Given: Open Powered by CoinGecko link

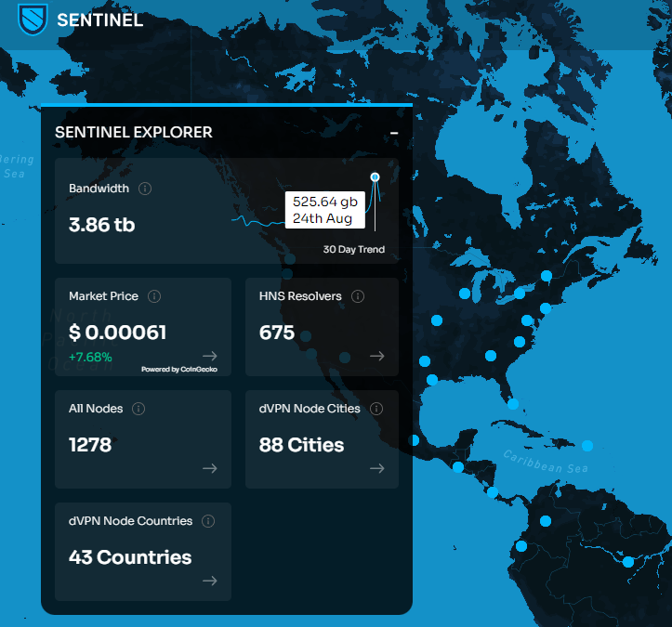Looking at the screenshot, I should point(179,369).
